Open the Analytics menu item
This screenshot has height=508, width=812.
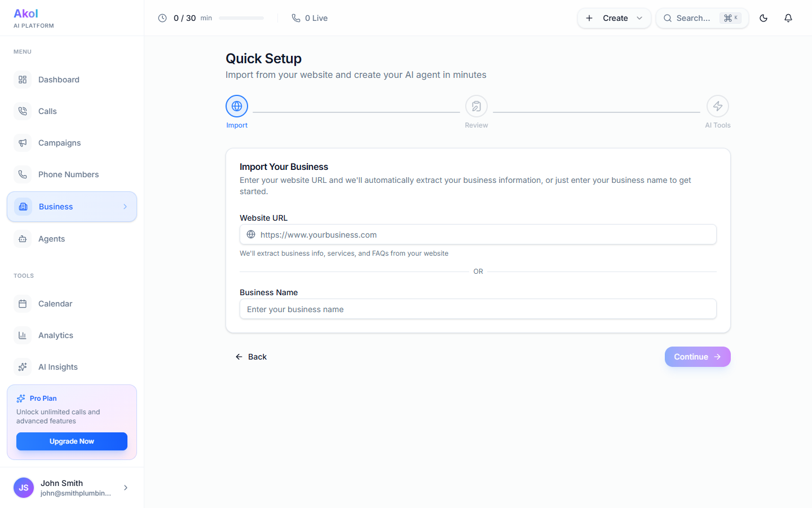[x=56, y=335]
